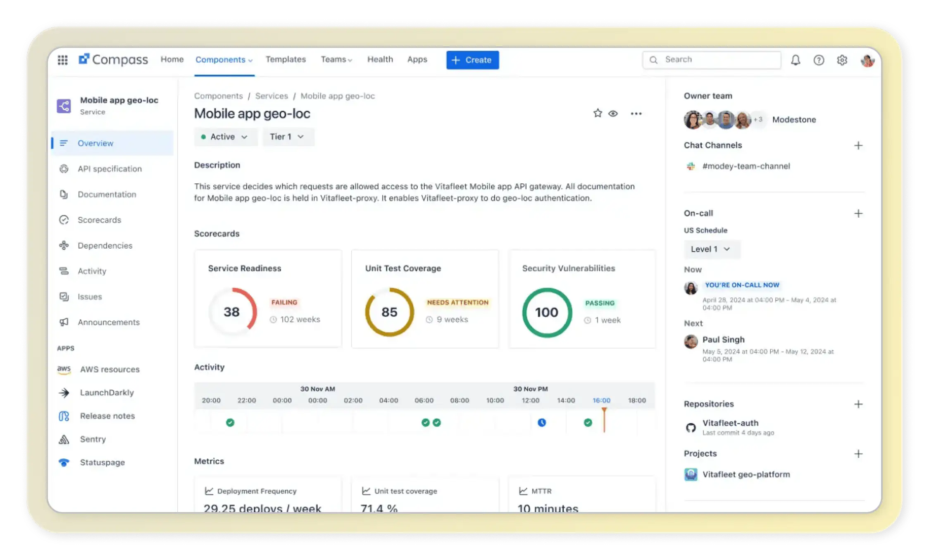Open the user profile avatar

[x=867, y=60]
